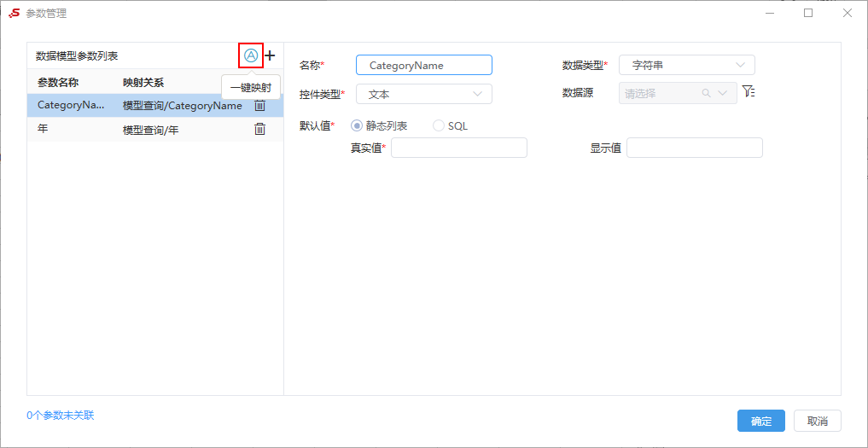
Task: Click mapping 模型查询/年
Action: (150, 130)
